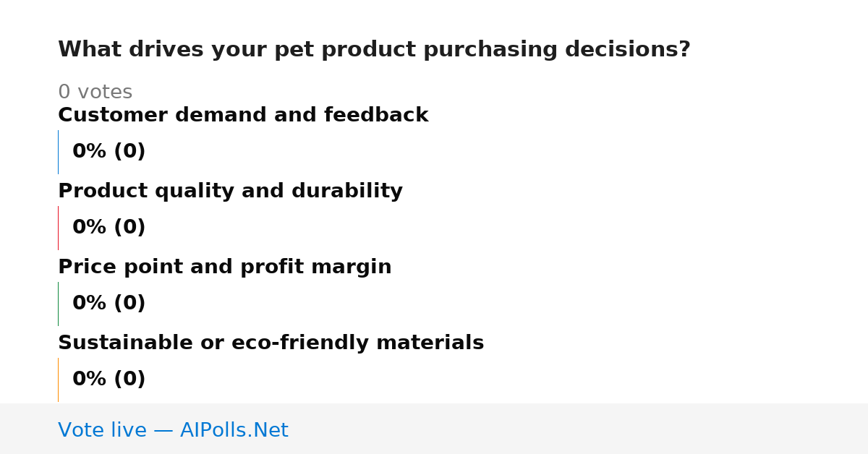This screenshot has height=454, width=868.
Task: Click the 0% (0) result under Sustainable materials
Action: (109, 380)
